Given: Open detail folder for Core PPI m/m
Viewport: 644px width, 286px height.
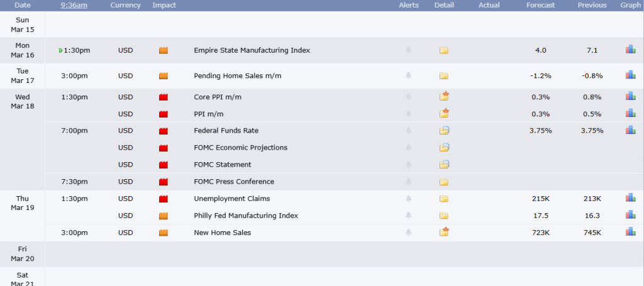Looking at the screenshot, I should (x=444, y=97).
